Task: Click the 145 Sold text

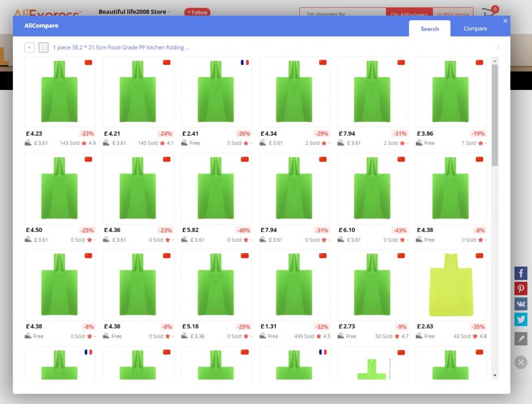Action: 148,143
